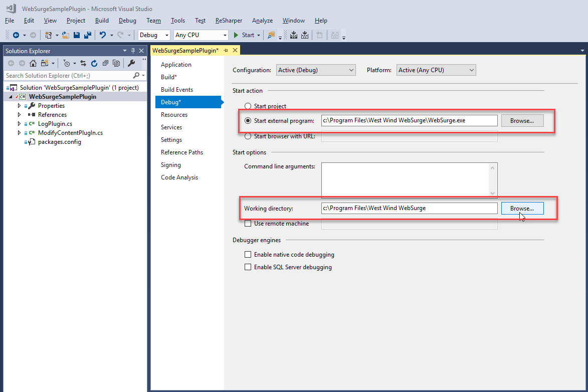Click the Search Solution Explorer field
588x392 pixels.
pos(68,75)
